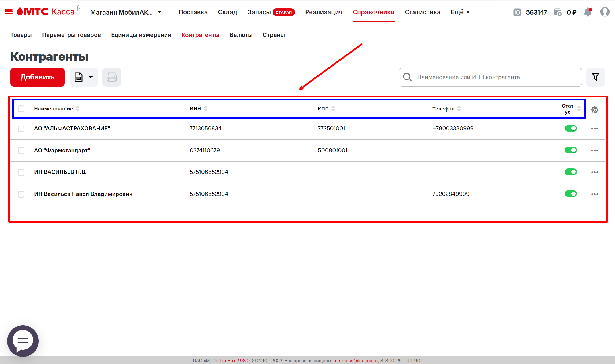Open the Склад section
615x364 pixels.
click(228, 12)
